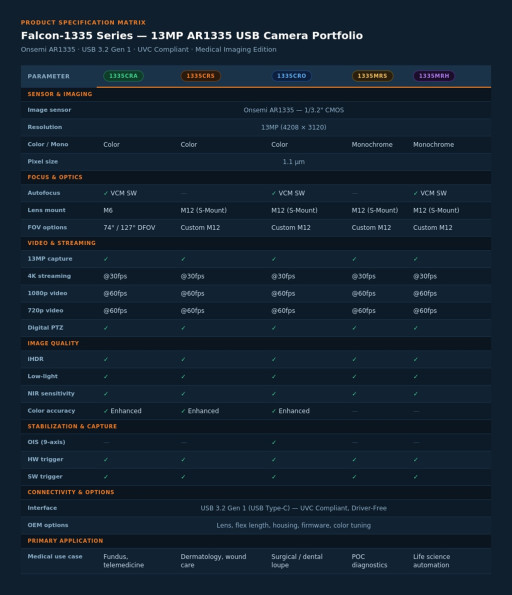
Task: Click the Digital PTZ checkmark for 1335MRH
Action: click(416, 328)
